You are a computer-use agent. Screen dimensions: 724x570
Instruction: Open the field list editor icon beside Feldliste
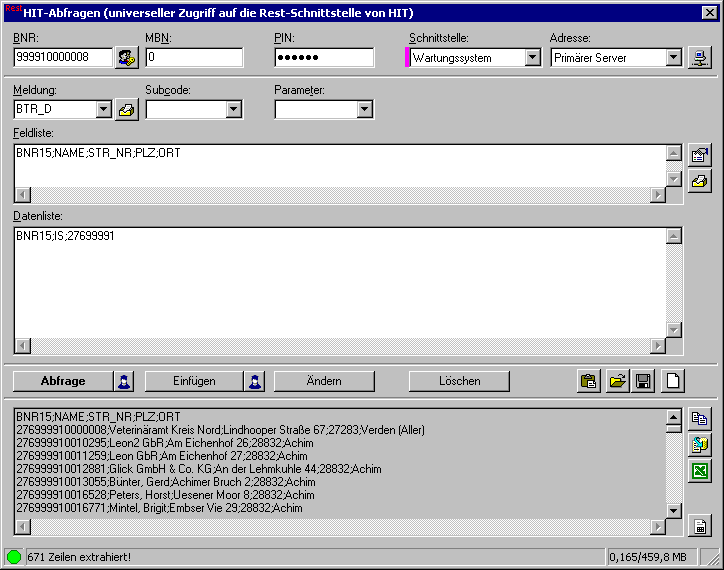pyautogui.click(x=700, y=155)
